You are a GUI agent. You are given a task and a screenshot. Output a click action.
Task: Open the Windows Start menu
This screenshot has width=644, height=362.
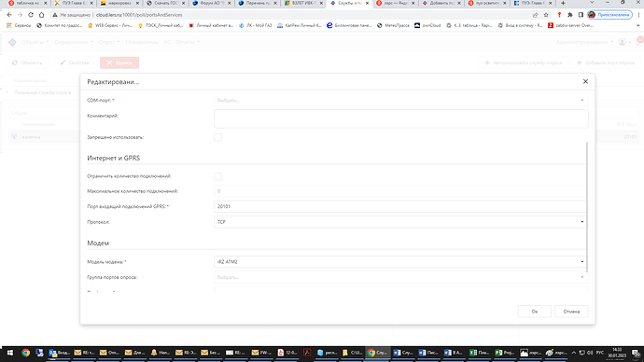click(x=10, y=353)
